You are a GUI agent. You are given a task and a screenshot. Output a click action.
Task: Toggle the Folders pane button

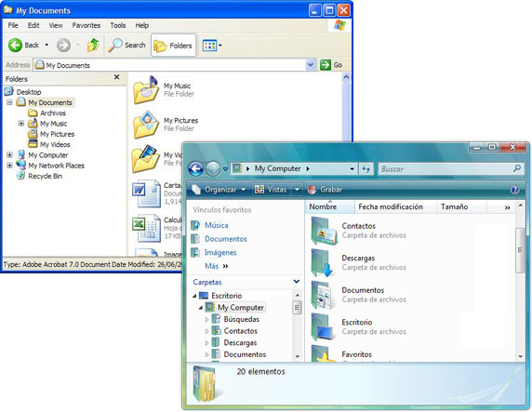(x=173, y=46)
